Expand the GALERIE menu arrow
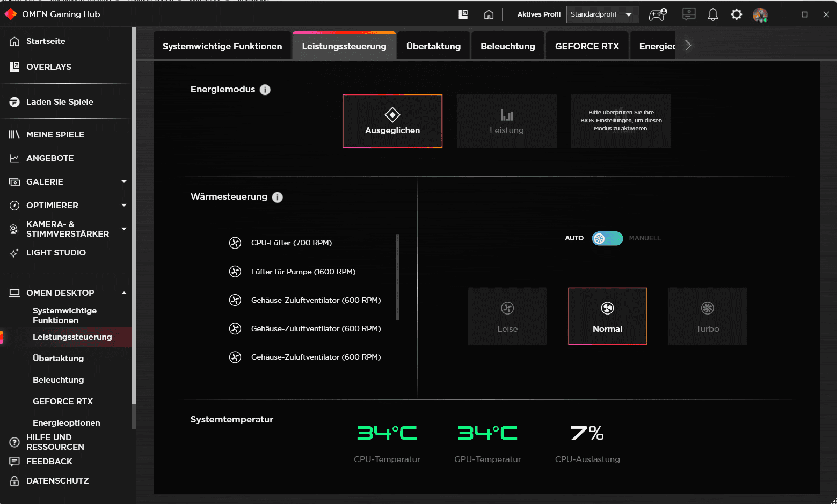837x504 pixels. click(124, 182)
